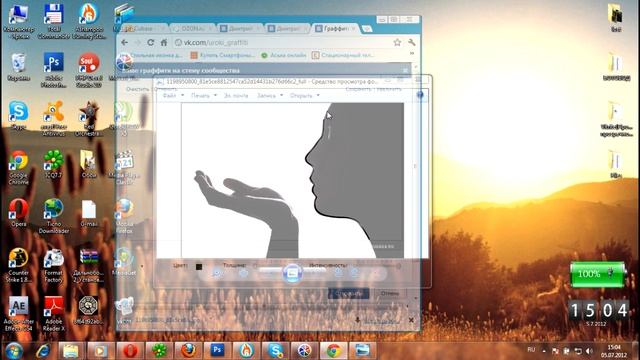This screenshot has width=640, height=360.
Task: Open Photoshop from the taskbar
Action: click(x=217, y=351)
